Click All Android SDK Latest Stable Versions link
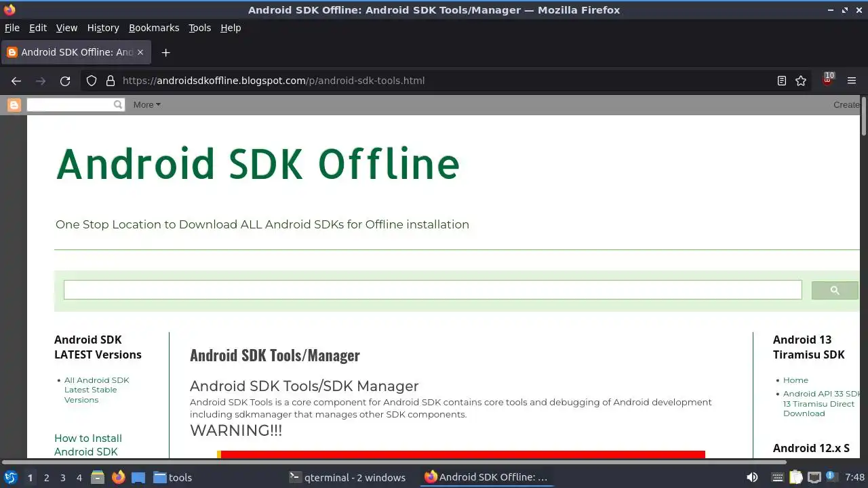This screenshot has height=488, width=868. point(96,390)
